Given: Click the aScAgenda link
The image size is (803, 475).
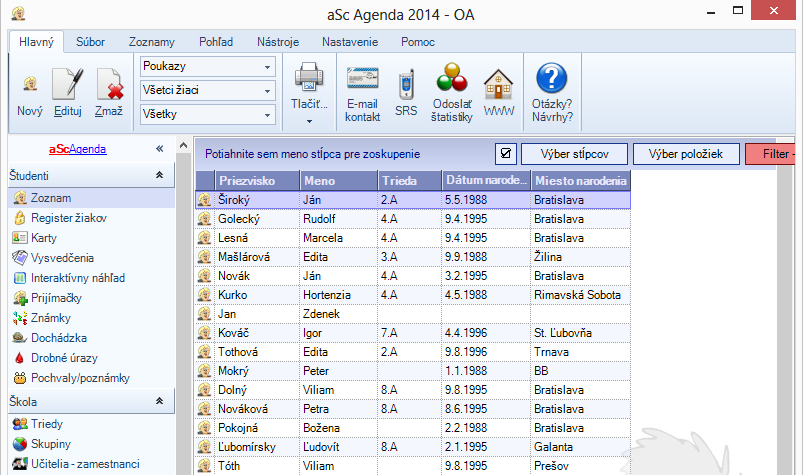Looking at the screenshot, I should coord(78,149).
